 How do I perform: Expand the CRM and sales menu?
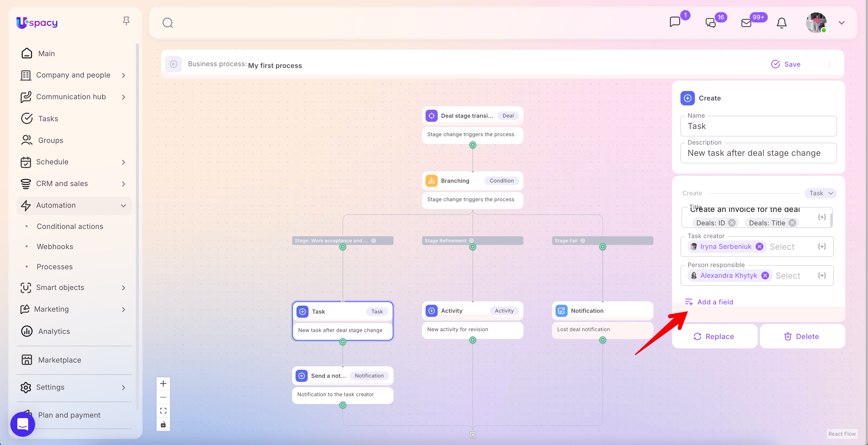click(123, 184)
